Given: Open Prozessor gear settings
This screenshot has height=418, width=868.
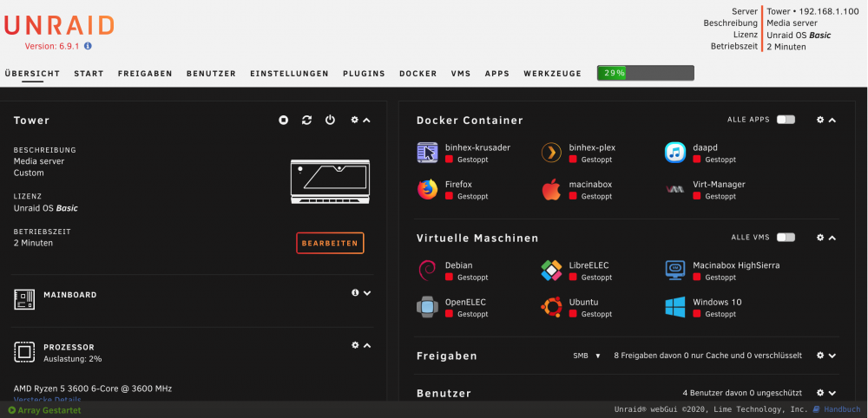Looking at the screenshot, I should tap(355, 344).
